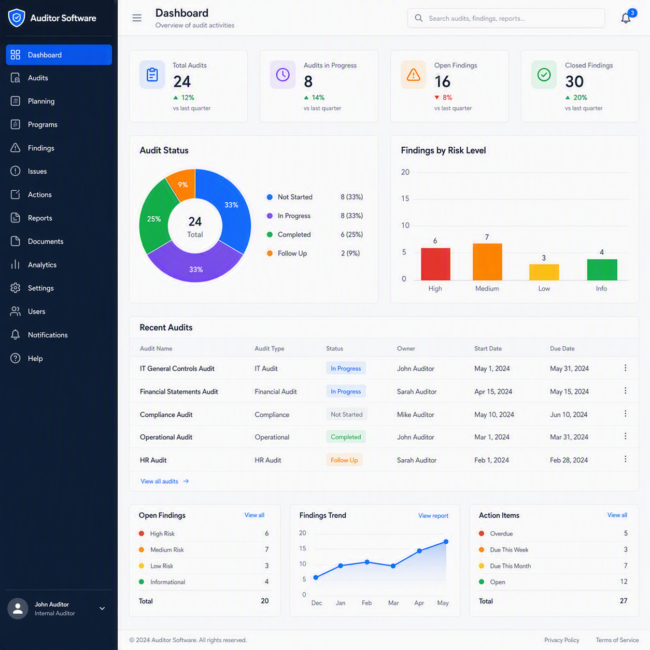
Task: Click the search audits input field
Action: [506, 18]
